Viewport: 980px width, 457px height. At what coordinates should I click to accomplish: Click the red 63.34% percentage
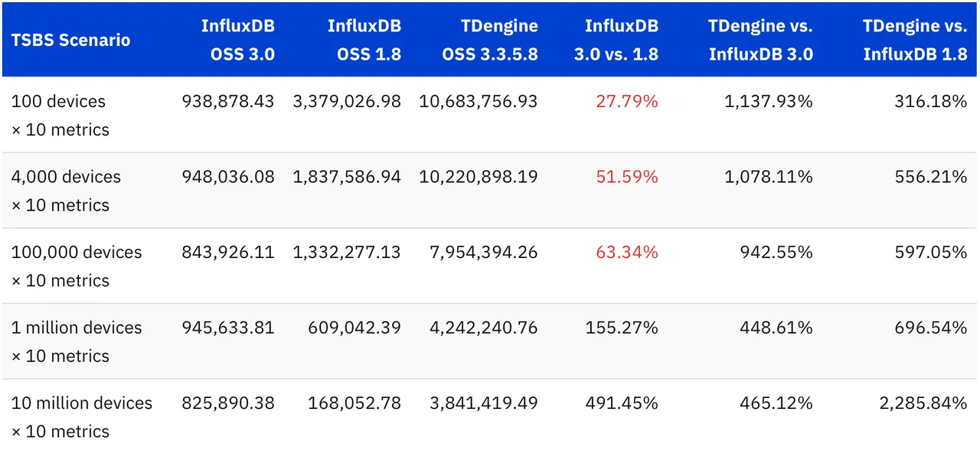(x=626, y=252)
